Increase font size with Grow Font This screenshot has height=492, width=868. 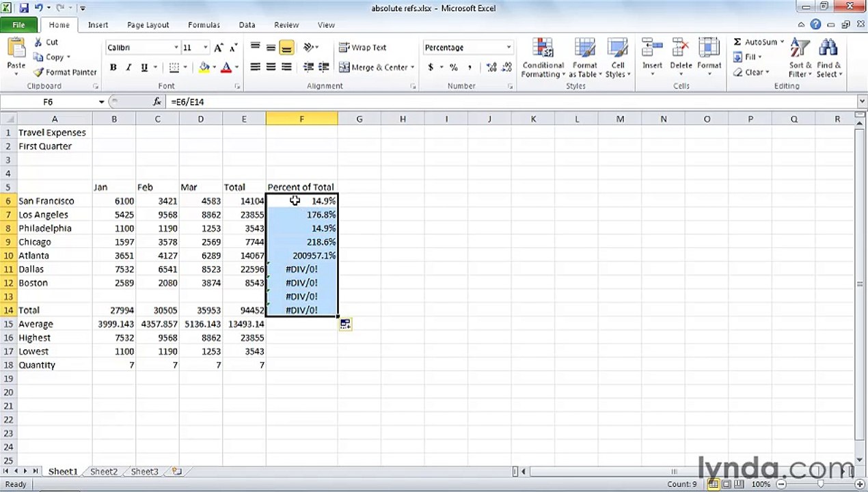pos(219,48)
